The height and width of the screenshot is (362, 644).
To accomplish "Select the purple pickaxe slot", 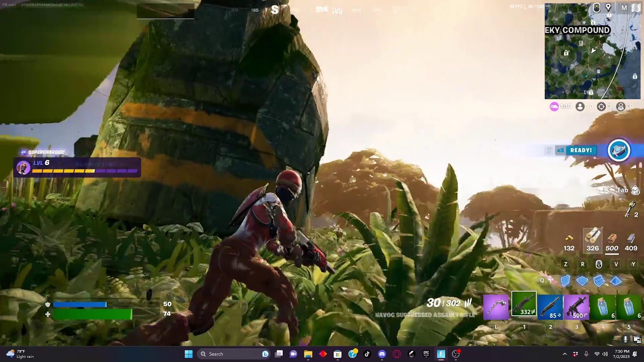I will click(496, 307).
